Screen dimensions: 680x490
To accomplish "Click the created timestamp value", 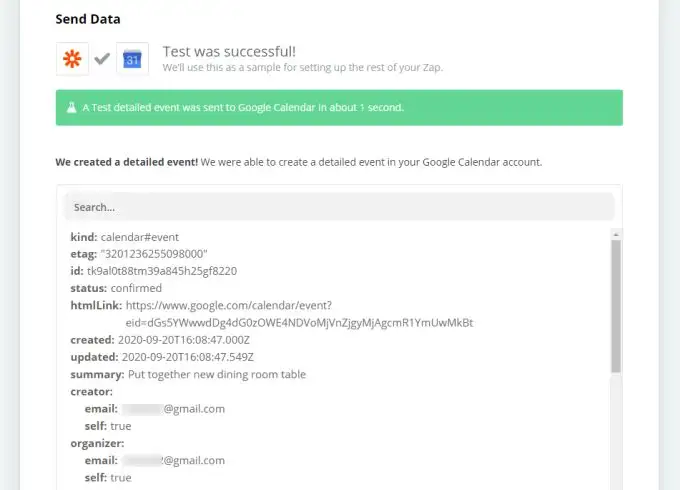I will (184, 340).
